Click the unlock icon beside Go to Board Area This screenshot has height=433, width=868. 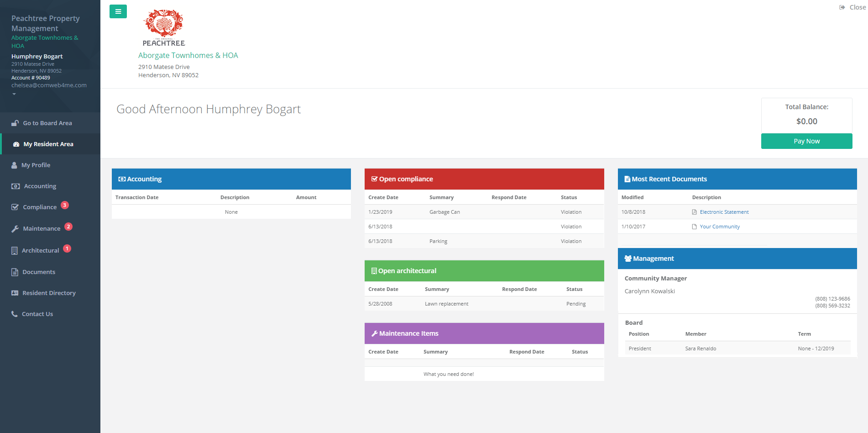tap(15, 123)
